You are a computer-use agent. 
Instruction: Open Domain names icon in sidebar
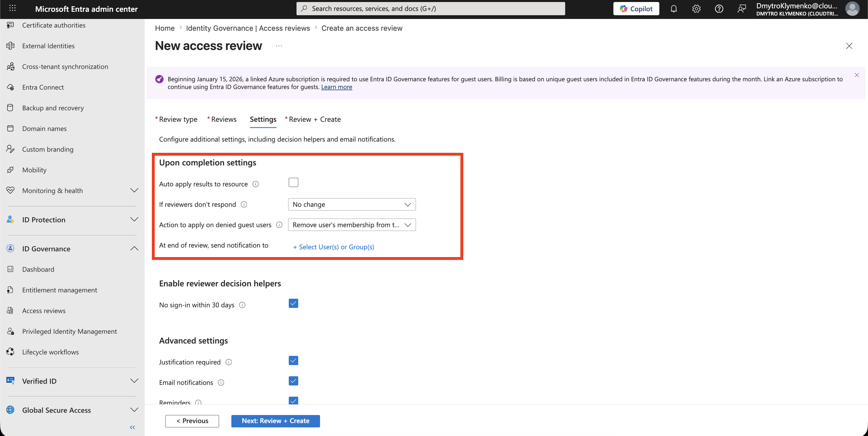(x=10, y=128)
